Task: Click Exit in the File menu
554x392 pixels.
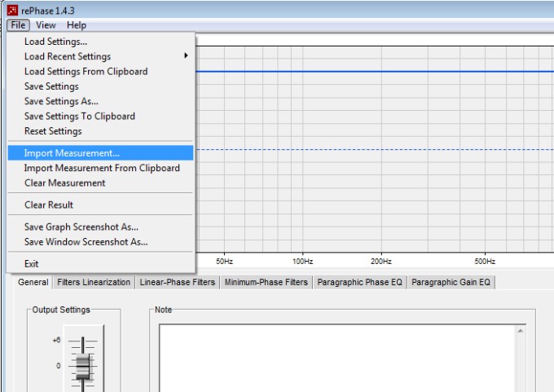Action: [x=32, y=264]
